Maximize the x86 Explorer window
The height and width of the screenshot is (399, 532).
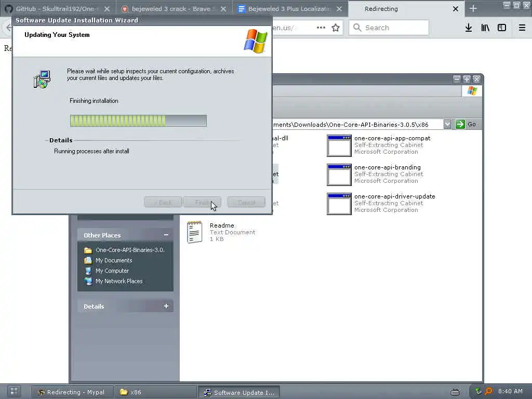[467, 79]
